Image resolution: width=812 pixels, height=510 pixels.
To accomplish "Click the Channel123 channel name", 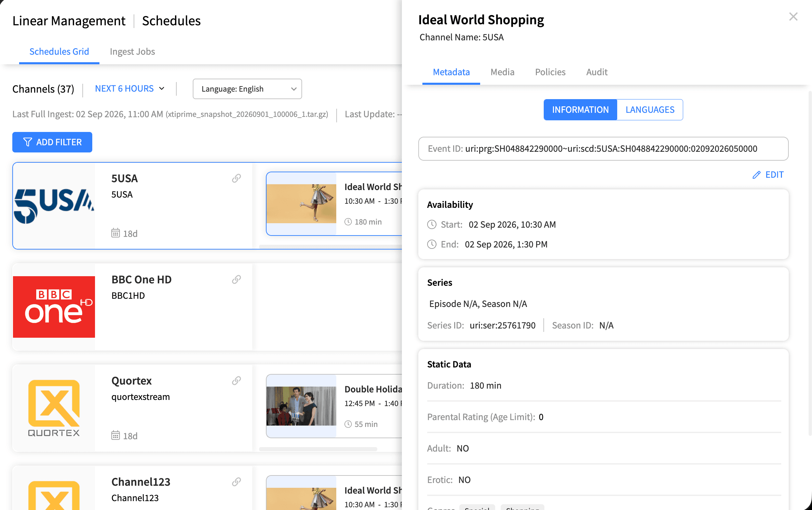I will tap(141, 482).
